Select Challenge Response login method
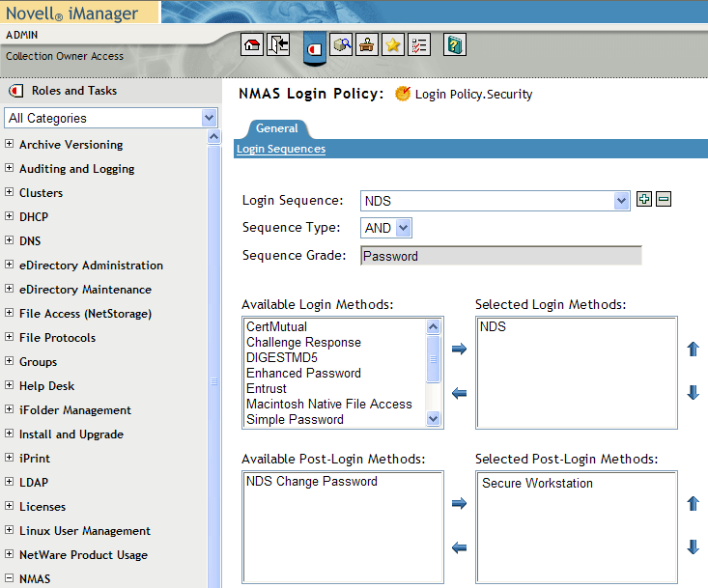This screenshot has width=708, height=588. [x=303, y=342]
